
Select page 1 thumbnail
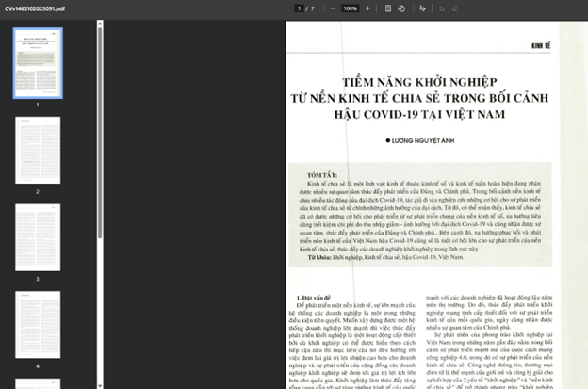pyautogui.click(x=38, y=63)
